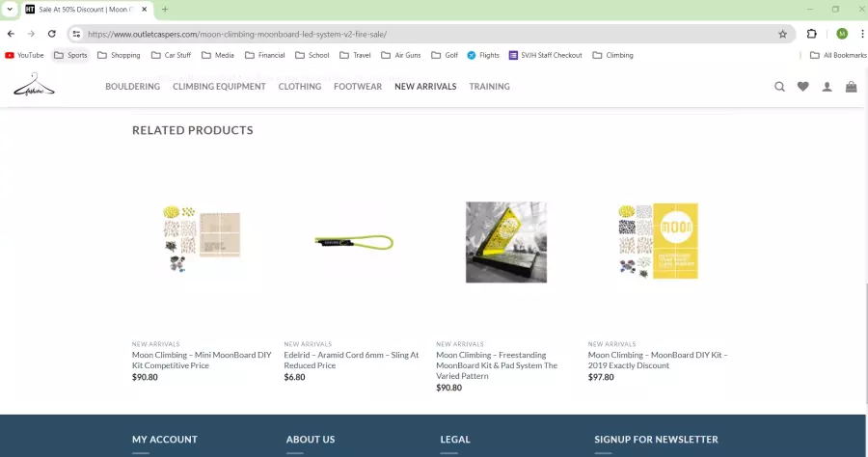
Task: View site information icon in address bar
Action: coord(76,34)
